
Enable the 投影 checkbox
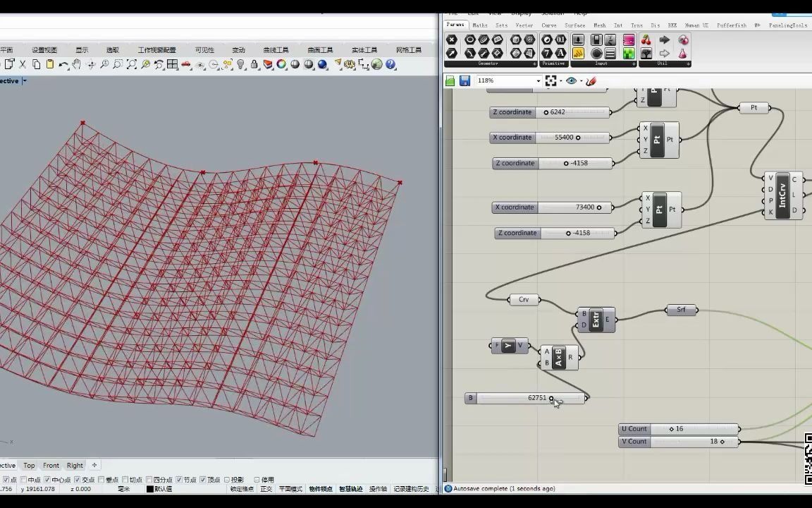tap(227, 480)
